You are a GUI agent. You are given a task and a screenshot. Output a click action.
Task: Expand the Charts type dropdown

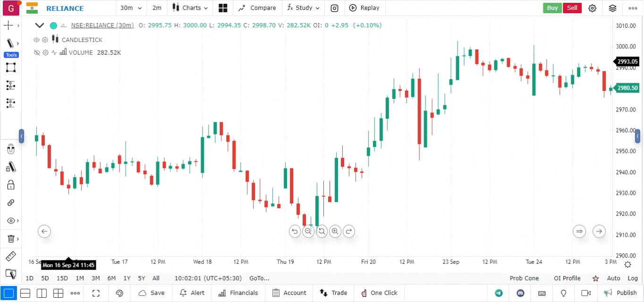click(190, 8)
